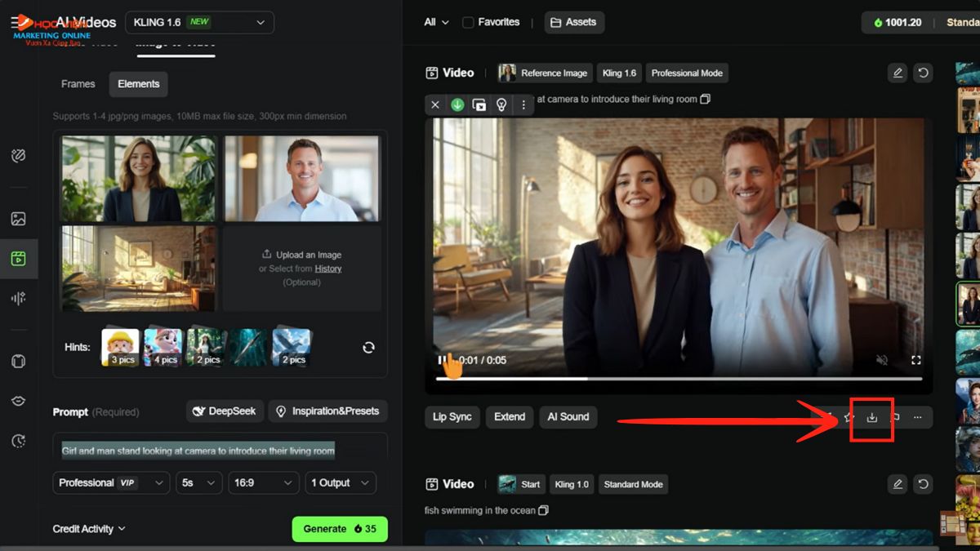Open the more options ellipsis below the video
The width and height of the screenshot is (980, 551).
[917, 417]
